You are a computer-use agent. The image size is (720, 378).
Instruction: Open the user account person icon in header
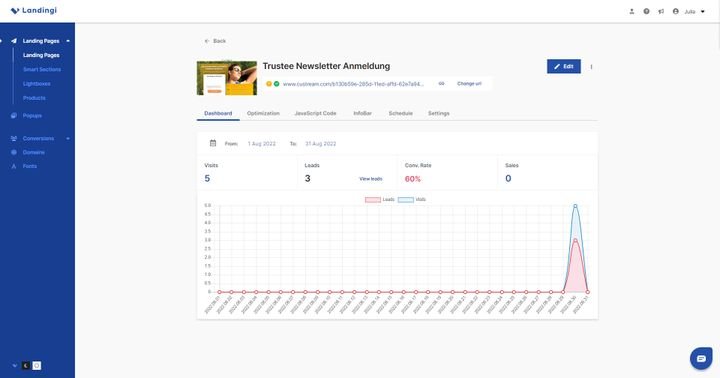click(x=631, y=11)
